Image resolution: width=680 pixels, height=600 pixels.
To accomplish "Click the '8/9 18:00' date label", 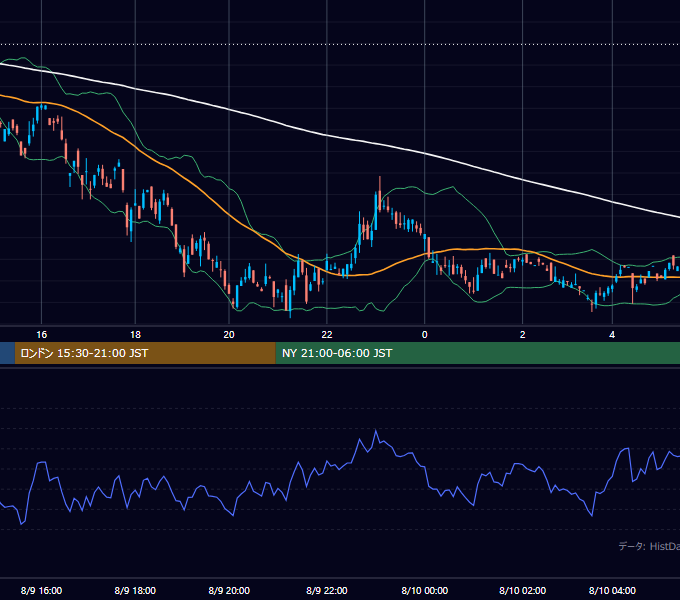I will [x=135, y=590].
